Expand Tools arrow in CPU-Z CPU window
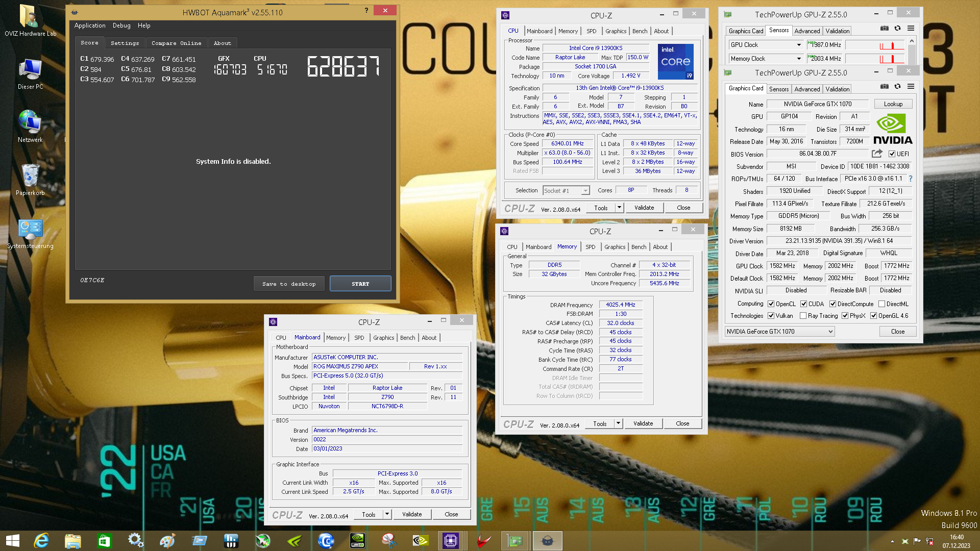The height and width of the screenshot is (551, 980). coord(619,208)
